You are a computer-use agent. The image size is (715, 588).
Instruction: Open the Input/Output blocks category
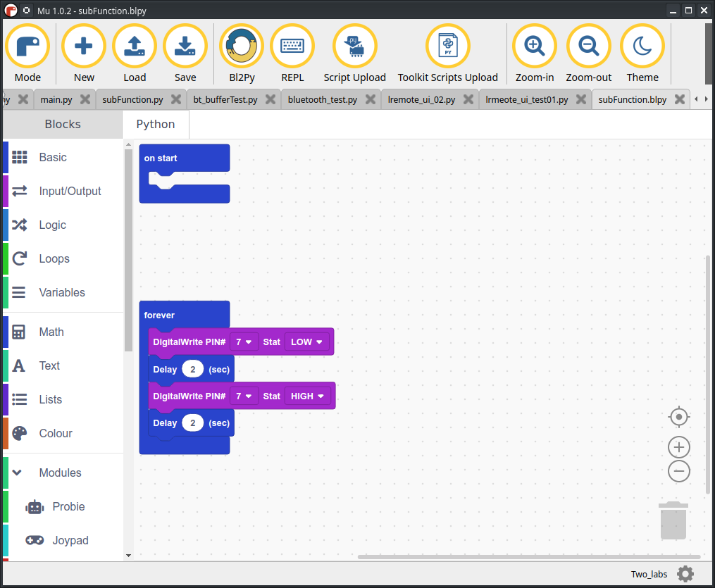pyautogui.click(x=63, y=191)
